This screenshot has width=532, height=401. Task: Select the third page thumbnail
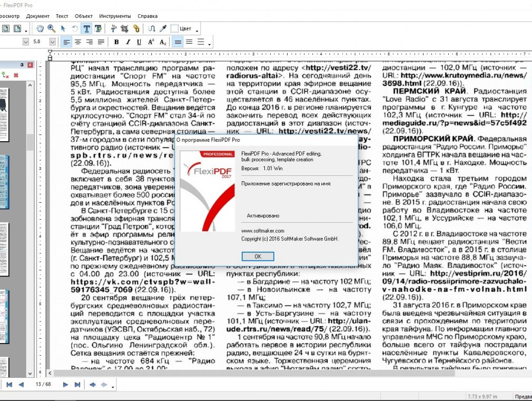pyautogui.click(x=4, y=249)
